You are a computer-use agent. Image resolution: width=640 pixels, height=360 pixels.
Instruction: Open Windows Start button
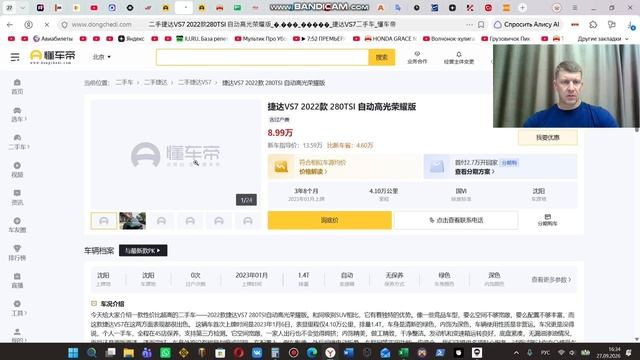tap(73, 353)
